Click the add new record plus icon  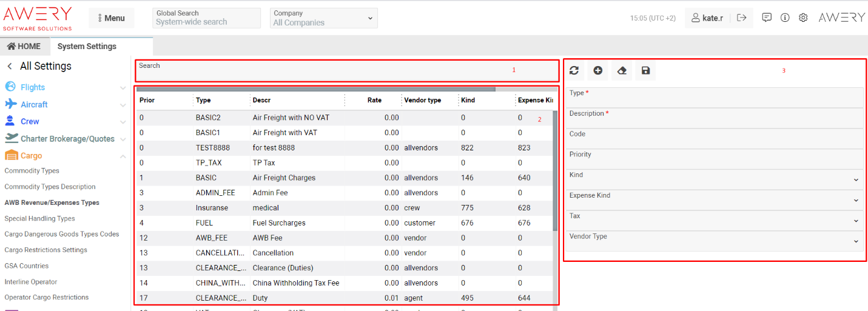point(597,71)
